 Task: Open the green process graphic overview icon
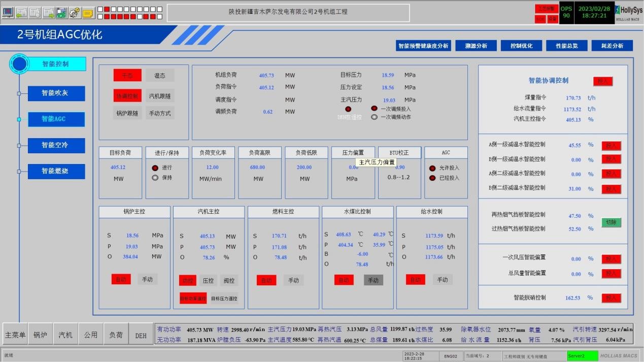61,13
